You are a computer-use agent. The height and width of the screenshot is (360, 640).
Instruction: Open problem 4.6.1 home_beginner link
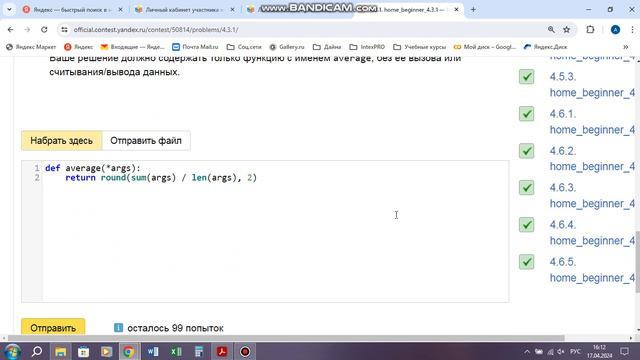[x=592, y=122]
